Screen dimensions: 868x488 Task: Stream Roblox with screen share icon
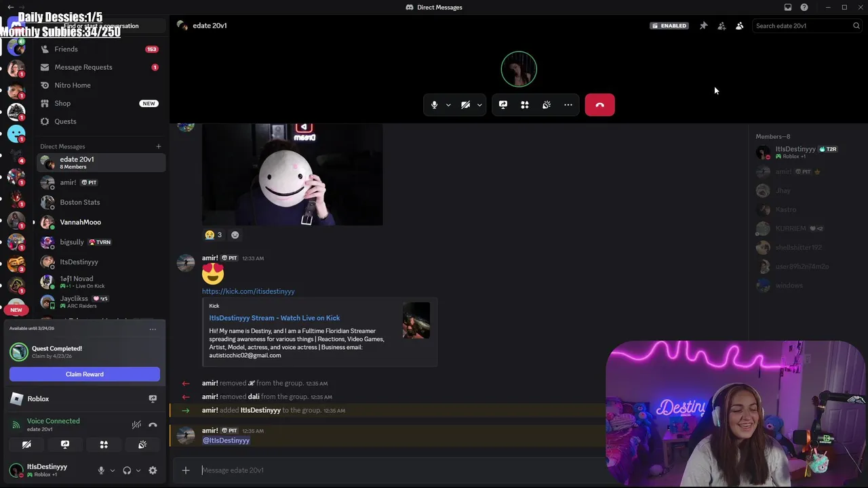[x=153, y=399]
